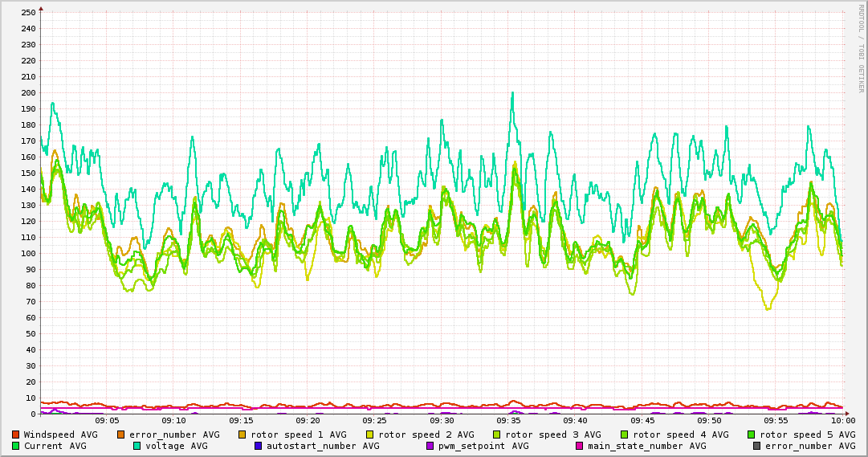Click the blue autostart_number legend swatch
The height and width of the screenshot is (457, 868).
point(259,446)
